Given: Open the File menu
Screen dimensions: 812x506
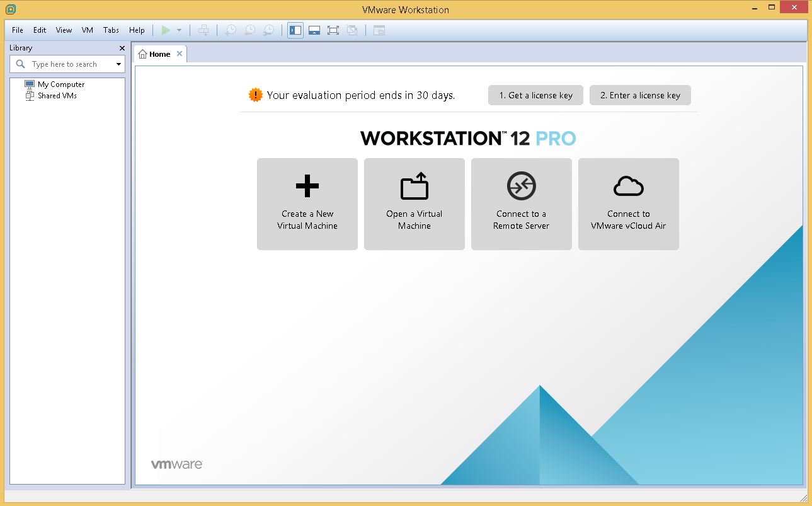Looking at the screenshot, I should (x=18, y=30).
